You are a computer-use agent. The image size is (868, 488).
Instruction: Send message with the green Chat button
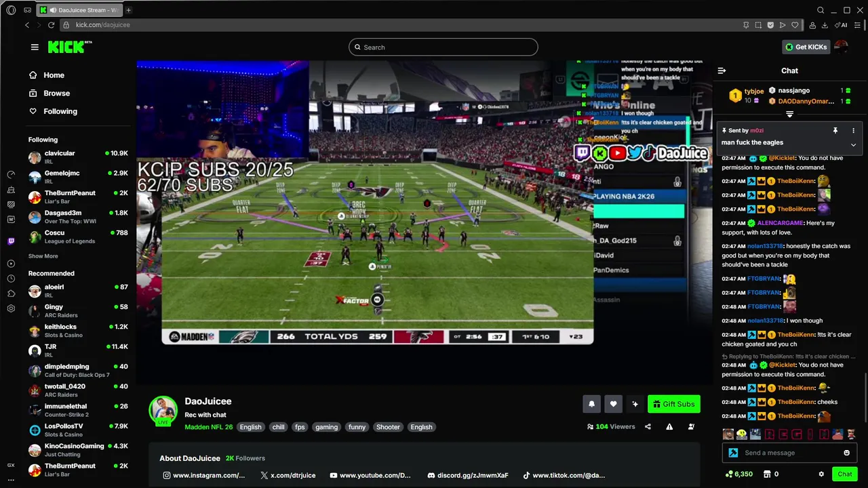click(844, 474)
